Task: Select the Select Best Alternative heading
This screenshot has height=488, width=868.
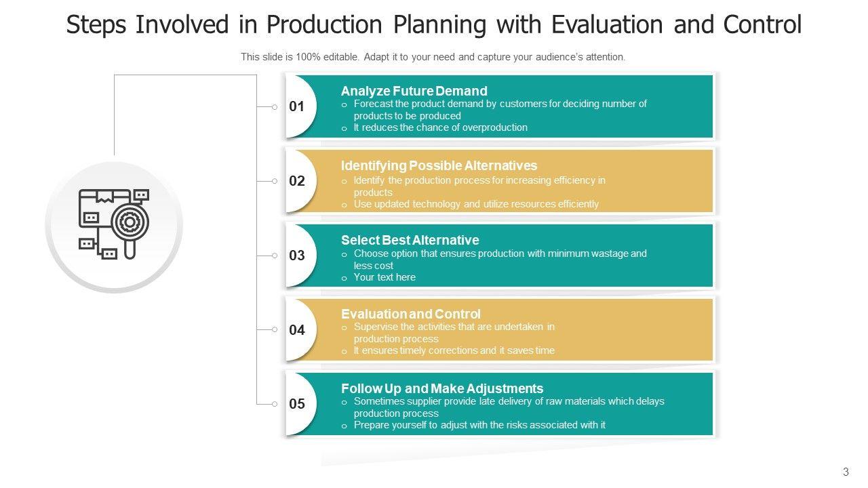Action: coord(410,240)
